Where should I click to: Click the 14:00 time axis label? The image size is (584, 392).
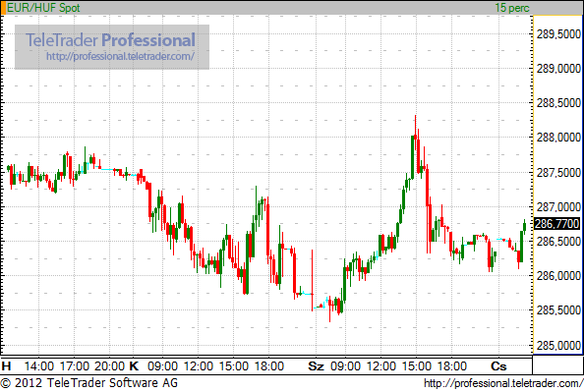coord(38,366)
